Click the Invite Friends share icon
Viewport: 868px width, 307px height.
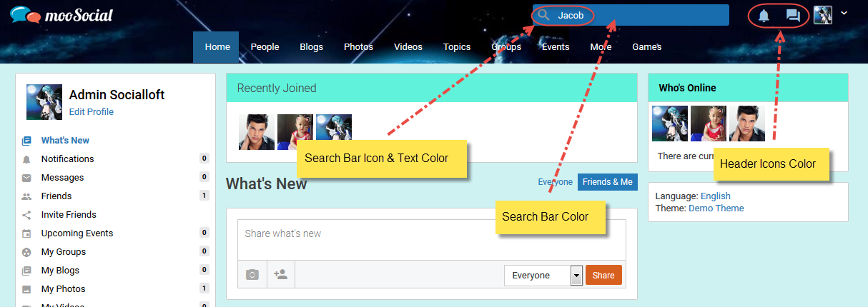point(26,215)
